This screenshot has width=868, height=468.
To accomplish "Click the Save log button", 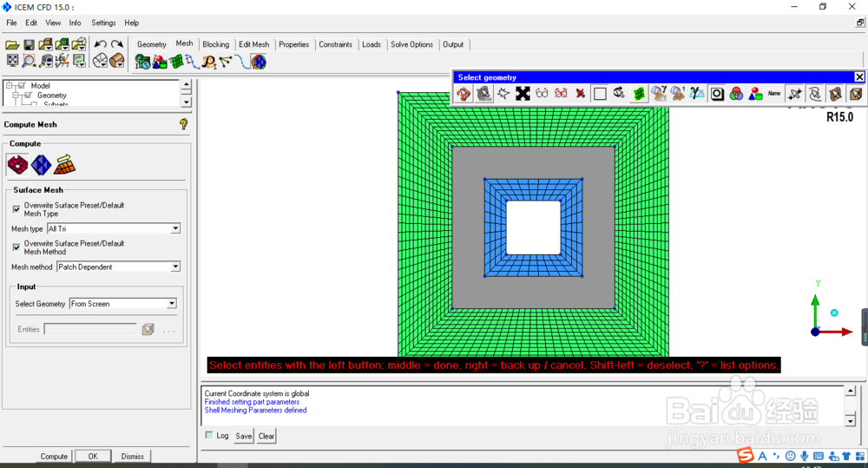I will pos(244,436).
